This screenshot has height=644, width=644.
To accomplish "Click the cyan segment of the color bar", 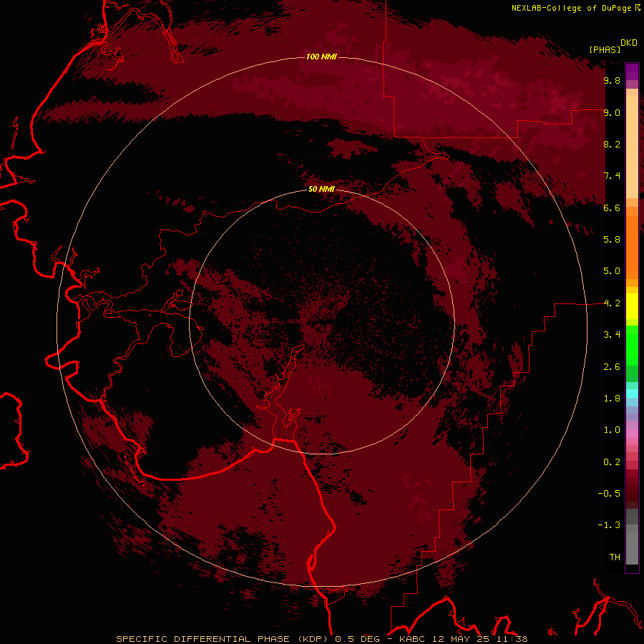I will tap(632, 394).
